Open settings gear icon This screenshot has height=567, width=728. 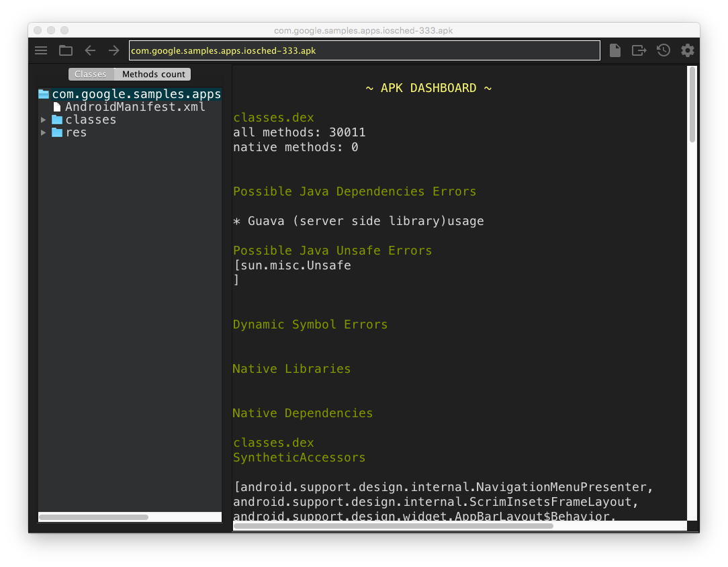tap(688, 50)
